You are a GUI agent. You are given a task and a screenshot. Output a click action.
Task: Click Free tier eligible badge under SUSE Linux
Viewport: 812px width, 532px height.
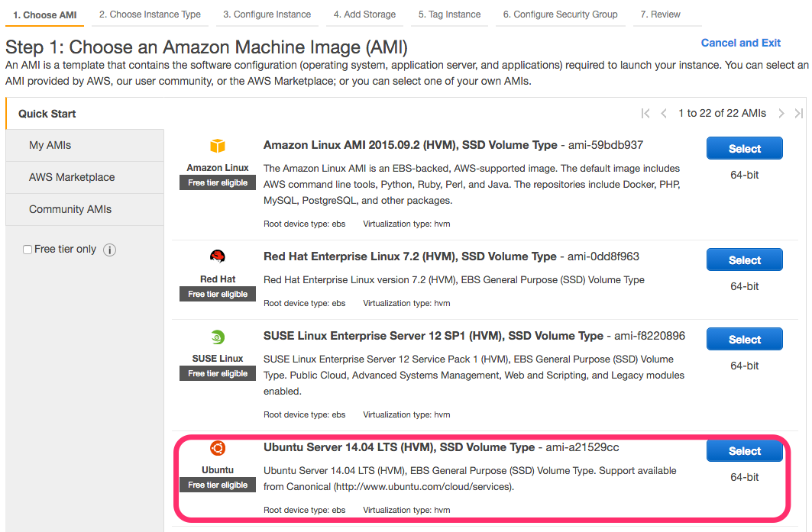tap(218, 374)
